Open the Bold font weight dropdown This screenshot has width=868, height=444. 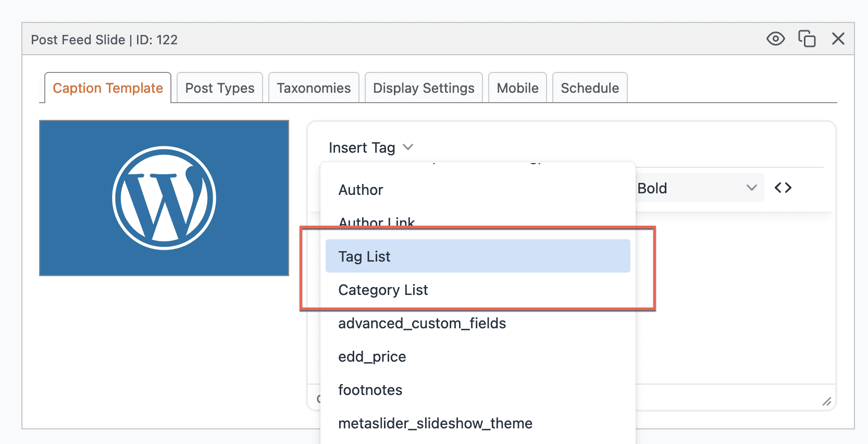click(x=697, y=188)
